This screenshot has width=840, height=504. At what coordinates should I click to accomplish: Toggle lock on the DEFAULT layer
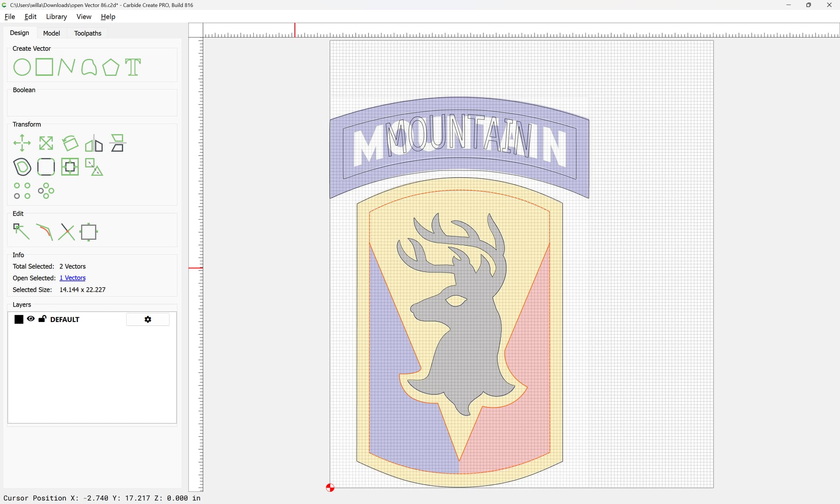pos(42,319)
